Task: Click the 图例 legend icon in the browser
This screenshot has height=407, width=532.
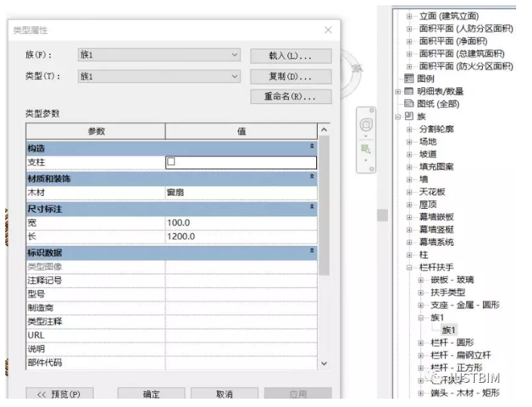Action: pyautogui.click(x=409, y=78)
